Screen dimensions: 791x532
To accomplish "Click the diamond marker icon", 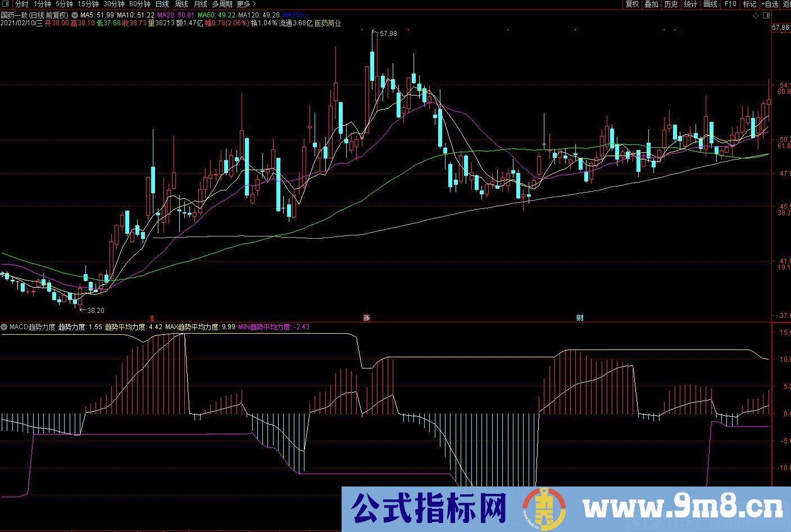I will coord(755,16).
